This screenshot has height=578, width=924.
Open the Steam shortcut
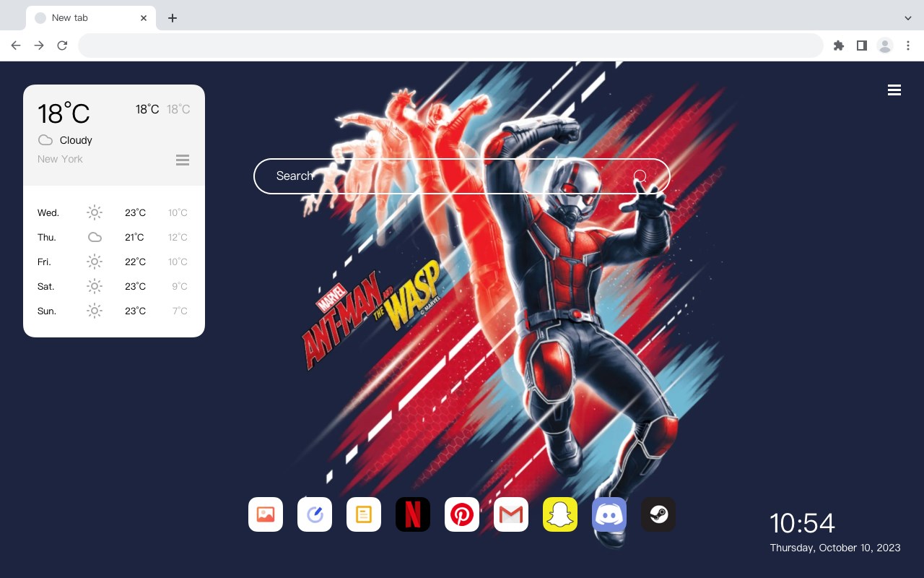(658, 514)
